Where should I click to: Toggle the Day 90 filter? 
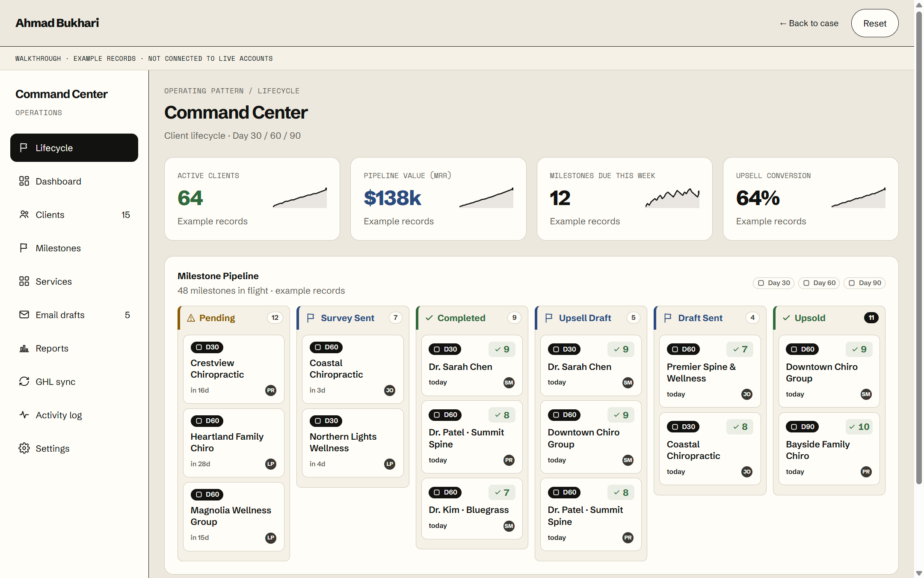coord(864,283)
